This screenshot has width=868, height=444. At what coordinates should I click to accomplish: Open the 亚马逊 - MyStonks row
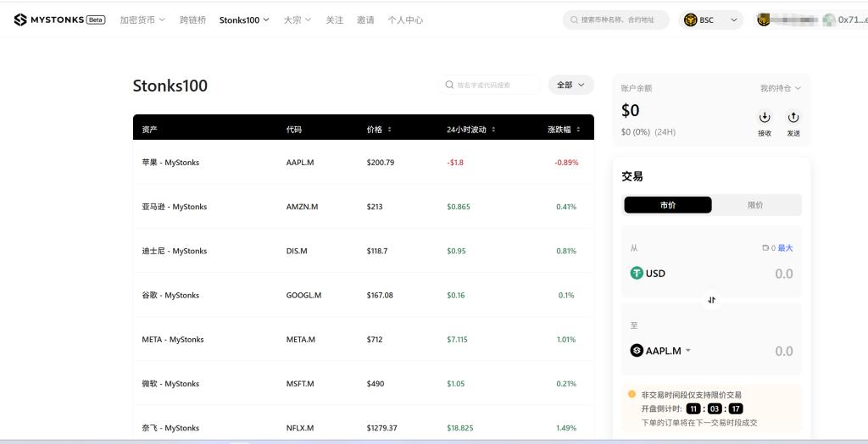point(175,207)
